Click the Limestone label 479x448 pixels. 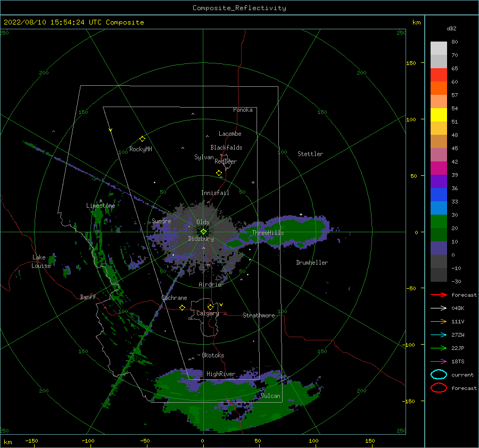tap(101, 206)
